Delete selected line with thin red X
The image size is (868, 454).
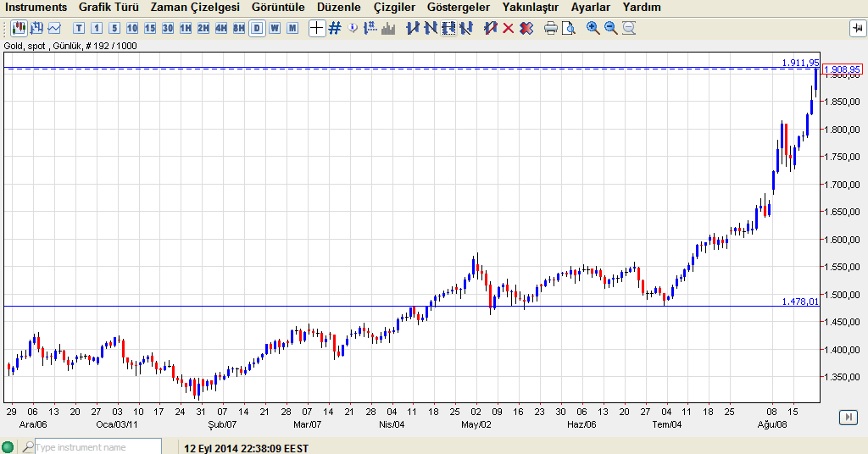pos(508,28)
